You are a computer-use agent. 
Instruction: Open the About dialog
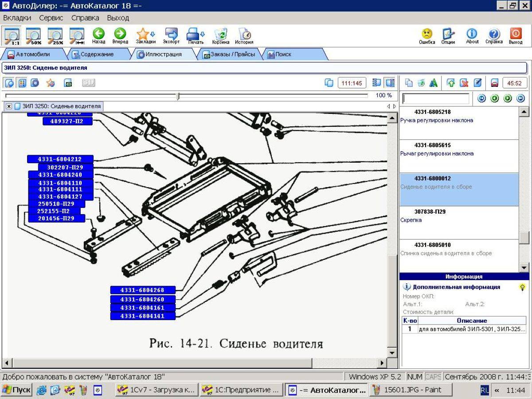[472, 35]
